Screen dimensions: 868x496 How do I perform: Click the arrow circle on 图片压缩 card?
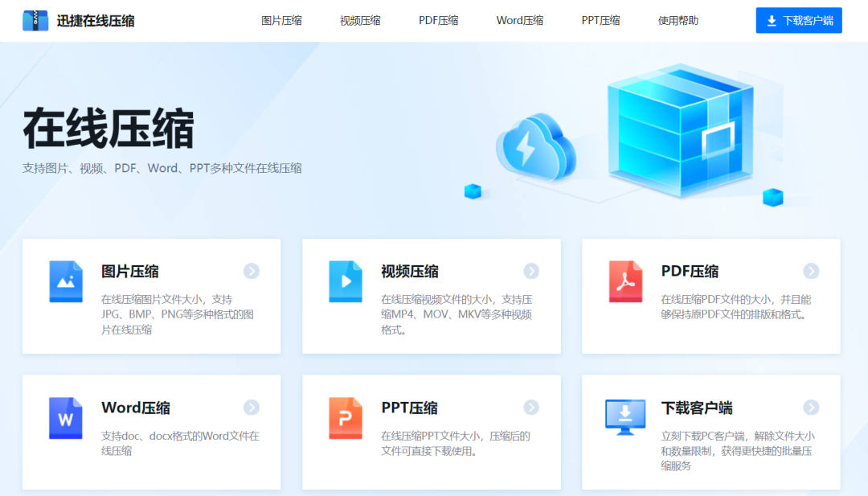click(252, 271)
